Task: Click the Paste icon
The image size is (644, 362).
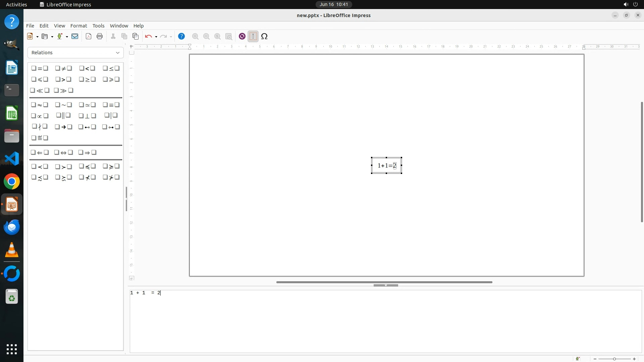Action: pyautogui.click(x=136, y=37)
